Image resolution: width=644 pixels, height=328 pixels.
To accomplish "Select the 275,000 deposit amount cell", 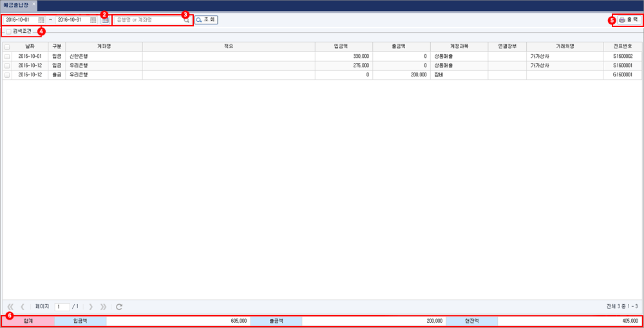I will tap(343, 66).
